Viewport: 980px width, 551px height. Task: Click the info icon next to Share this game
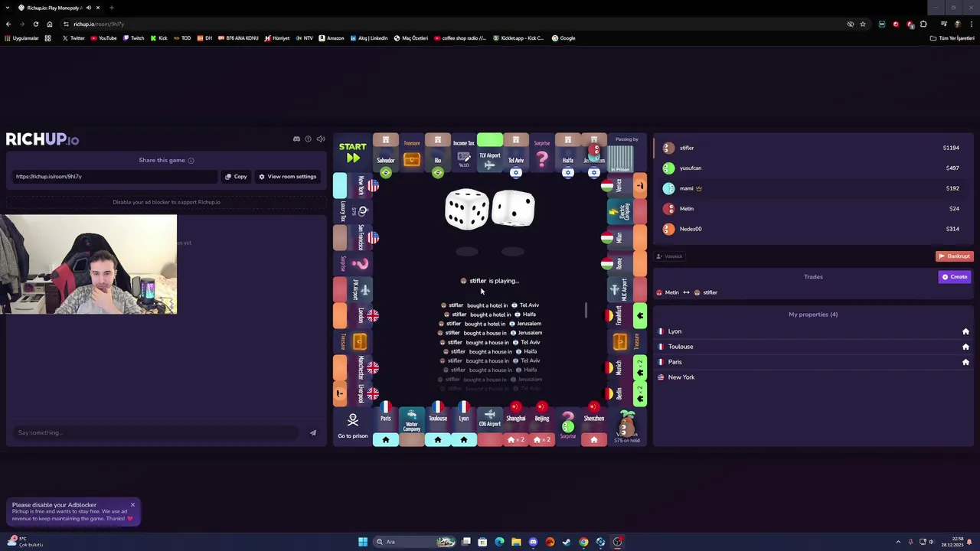click(191, 161)
